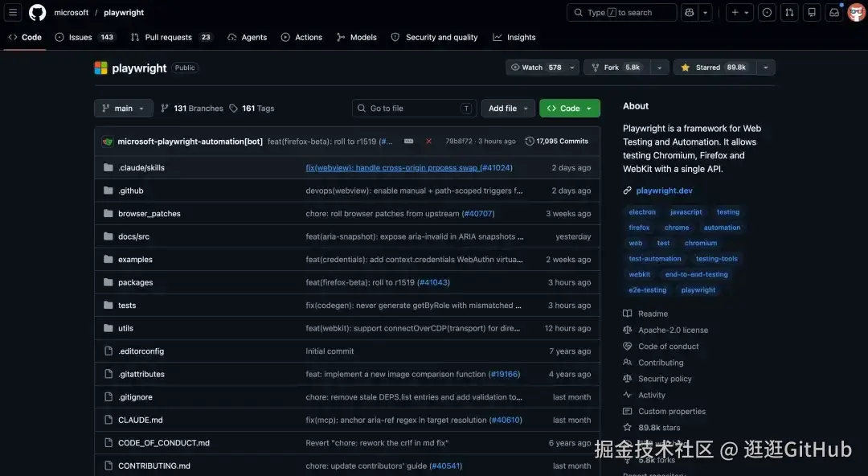Select the test-automation topic tag

pyautogui.click(x=655, y=259)
